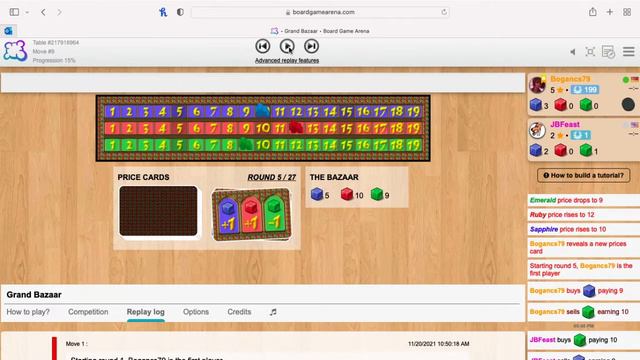Click the green price marker on emerald track
640x360 pixels.
pos(246,144)
